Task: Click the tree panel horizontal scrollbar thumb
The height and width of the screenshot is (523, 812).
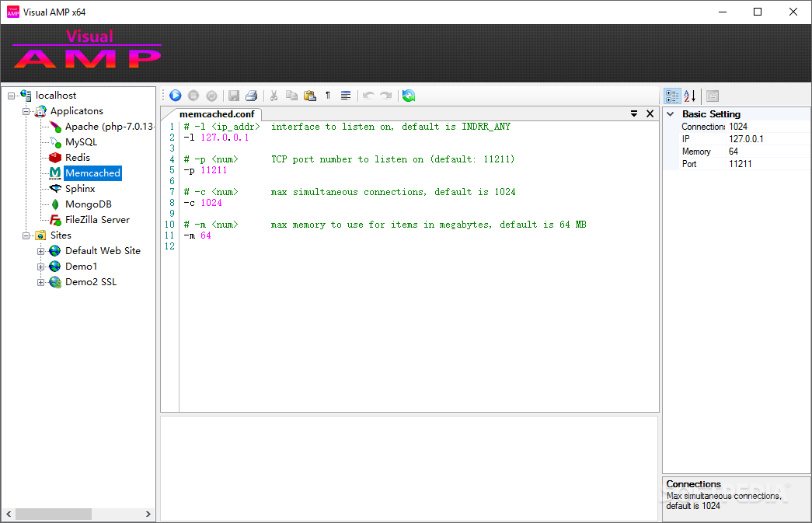Action: click(54, 514)
